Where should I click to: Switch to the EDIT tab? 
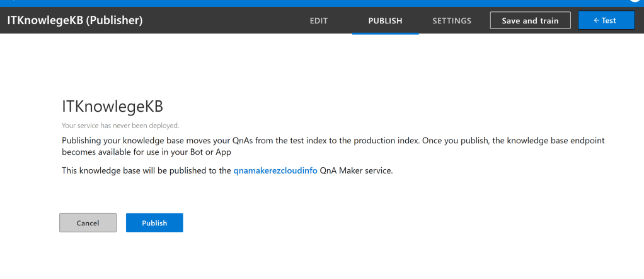319,21
